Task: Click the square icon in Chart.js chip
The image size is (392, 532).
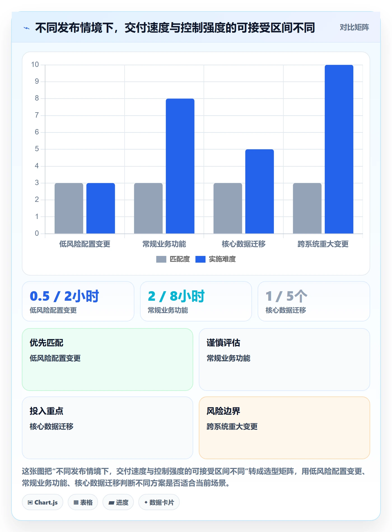Action: 30,503
